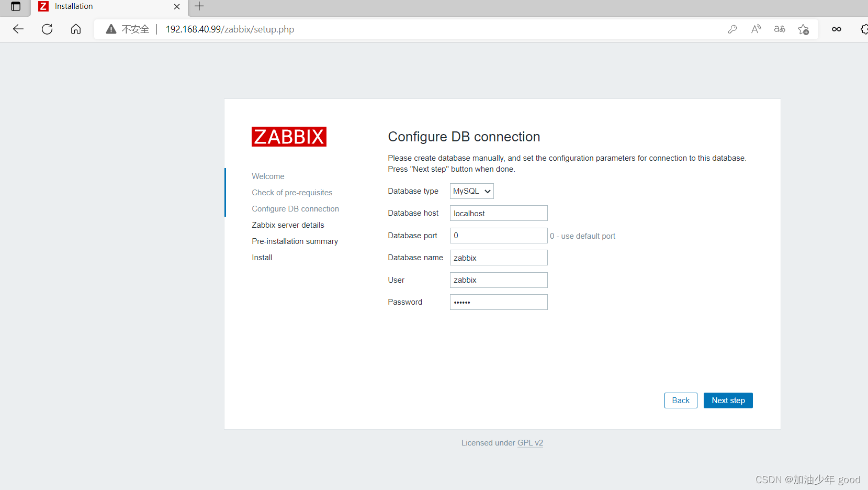
Task: Select Configure DB connection step
Action: (x=295, y=209)
